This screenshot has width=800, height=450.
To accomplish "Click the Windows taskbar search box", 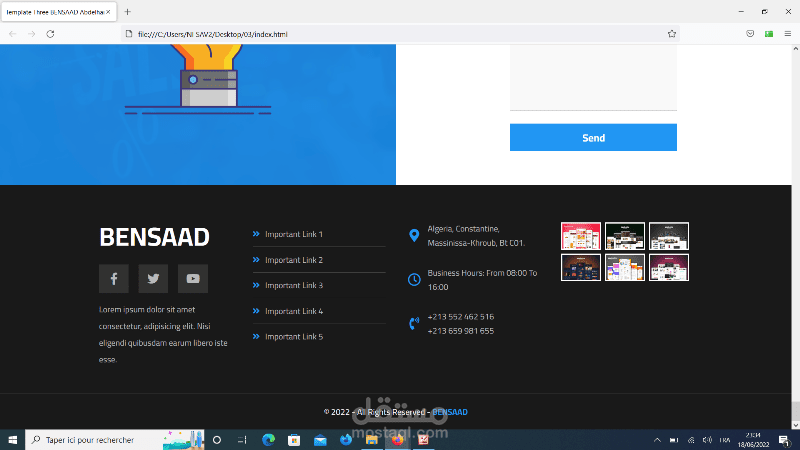I will pyautogui.click(x=115, y=440).
